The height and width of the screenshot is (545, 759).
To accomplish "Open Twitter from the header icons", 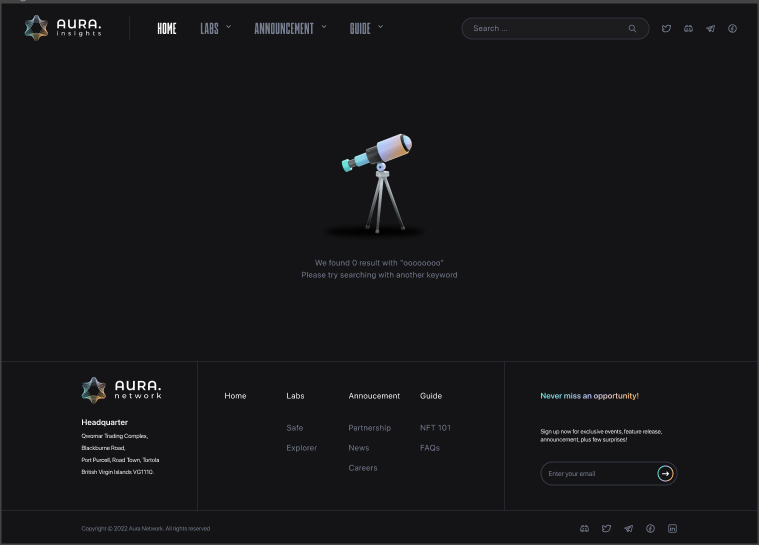I will coord(667,29).
